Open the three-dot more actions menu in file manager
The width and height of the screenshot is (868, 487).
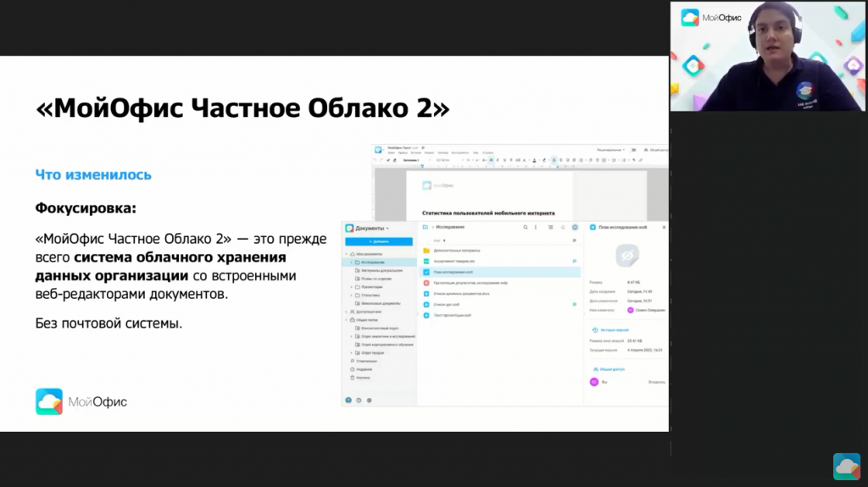536,228
